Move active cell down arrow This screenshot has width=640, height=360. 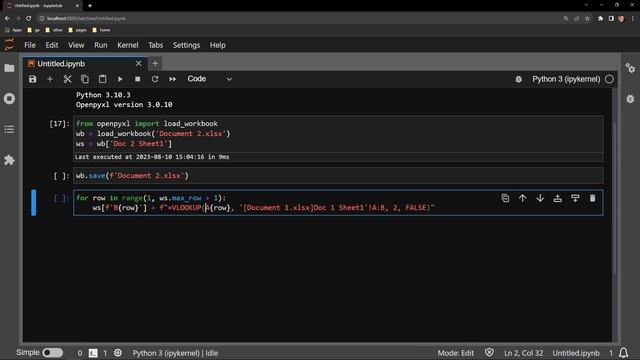coord(540,198)
